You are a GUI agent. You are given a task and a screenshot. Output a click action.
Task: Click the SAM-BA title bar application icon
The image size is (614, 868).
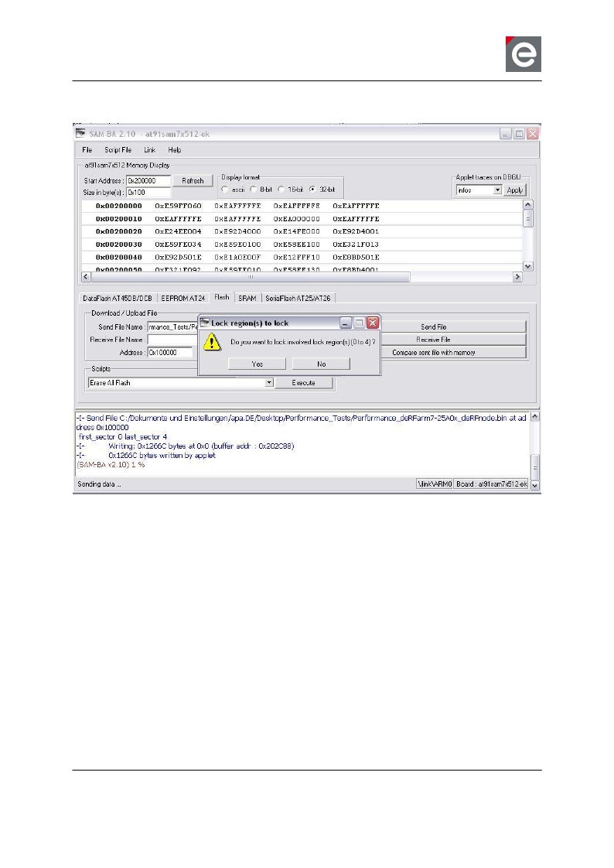coord(80,133)
